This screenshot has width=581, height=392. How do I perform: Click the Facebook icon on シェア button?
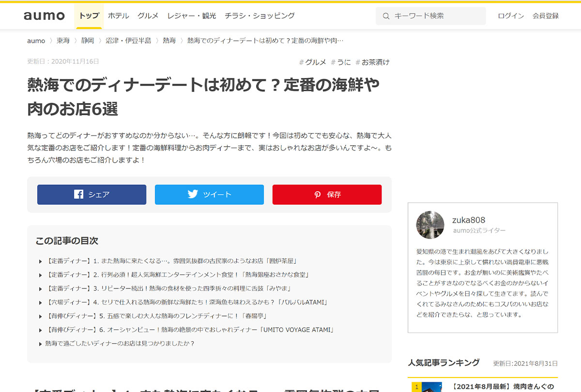click(x=78, y=195)
